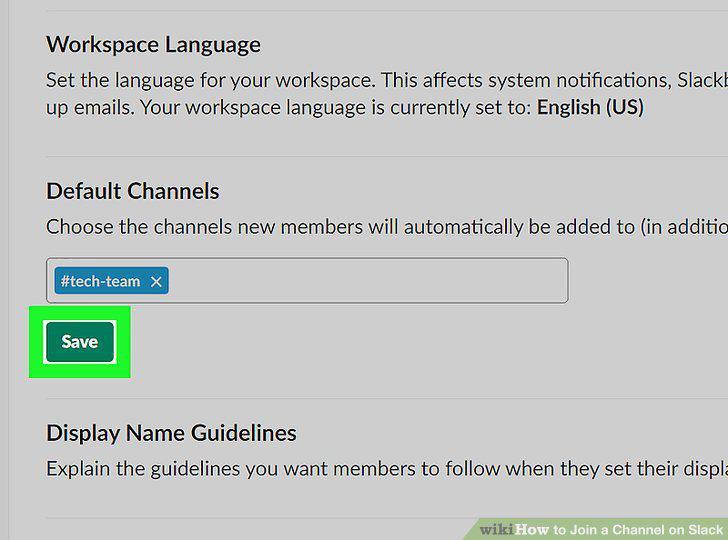Click the 'Explain the guidelines you want' description
The image size is (728, 540).
(x=387, y=468)
